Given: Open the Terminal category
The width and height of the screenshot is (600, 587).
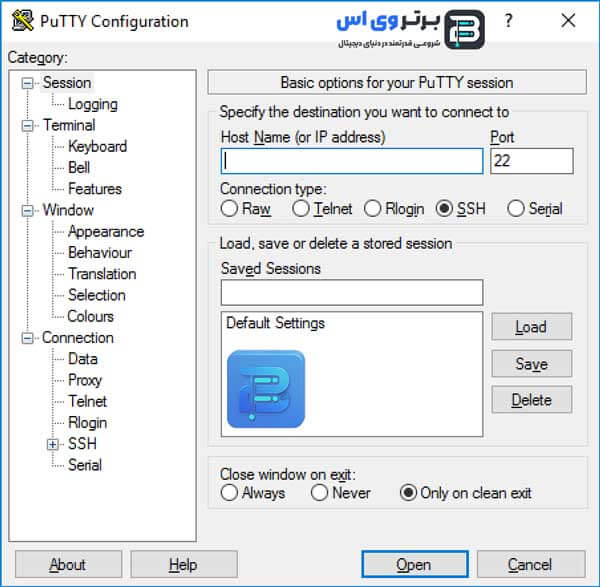Looking at the screenshot, I should (69, 125).
